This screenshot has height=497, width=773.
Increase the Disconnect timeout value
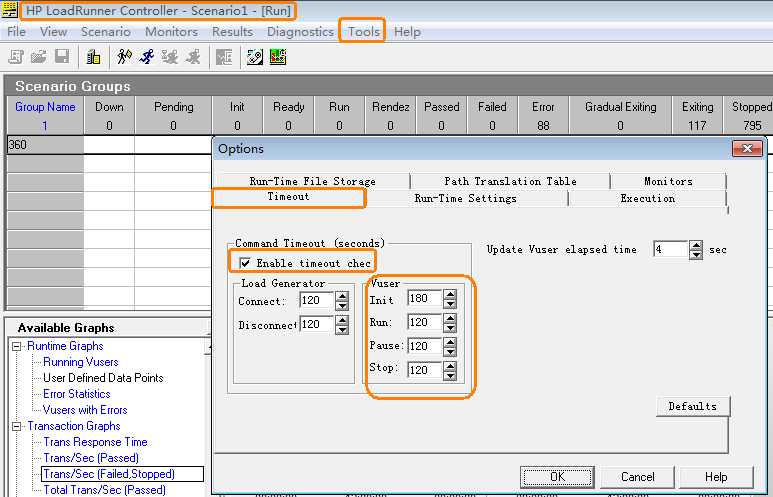point(342,320)
